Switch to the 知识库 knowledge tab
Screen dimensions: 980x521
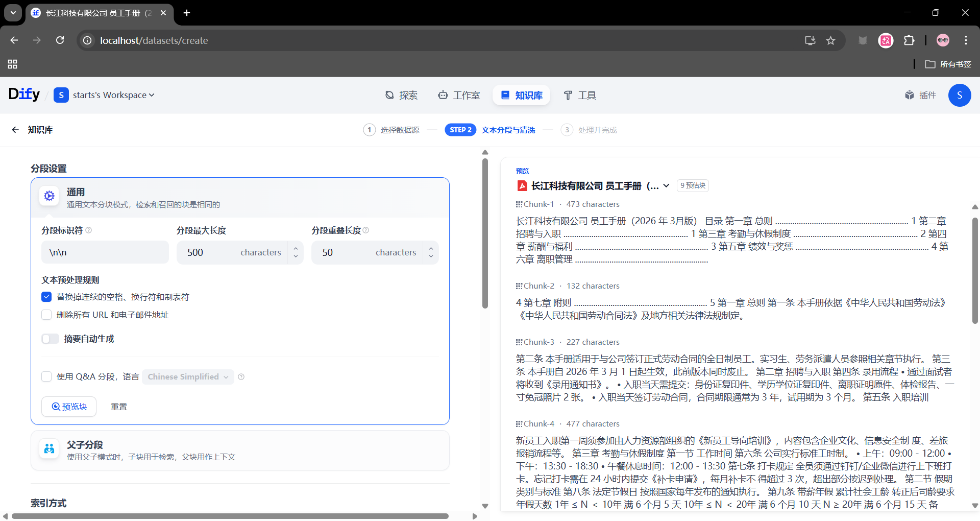[521, 95]
